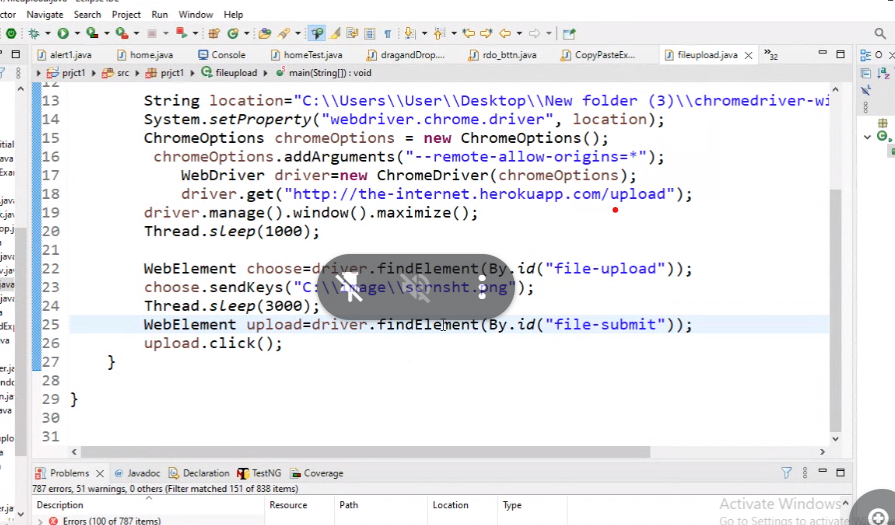895x525 pixels.
Task: Expand Errors (100 of 787 items) row
Action: point(40,521)
